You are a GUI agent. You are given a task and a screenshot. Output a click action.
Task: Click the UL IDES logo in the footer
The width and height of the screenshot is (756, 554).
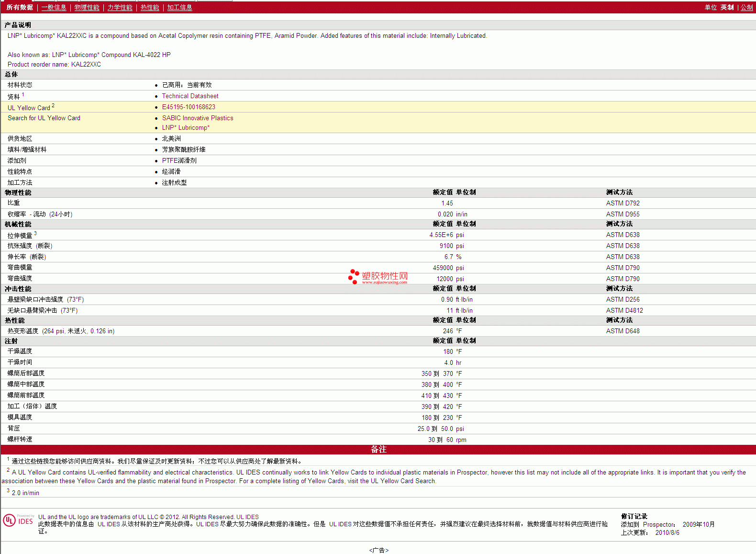pyautogui.click(x=19, y=520)
